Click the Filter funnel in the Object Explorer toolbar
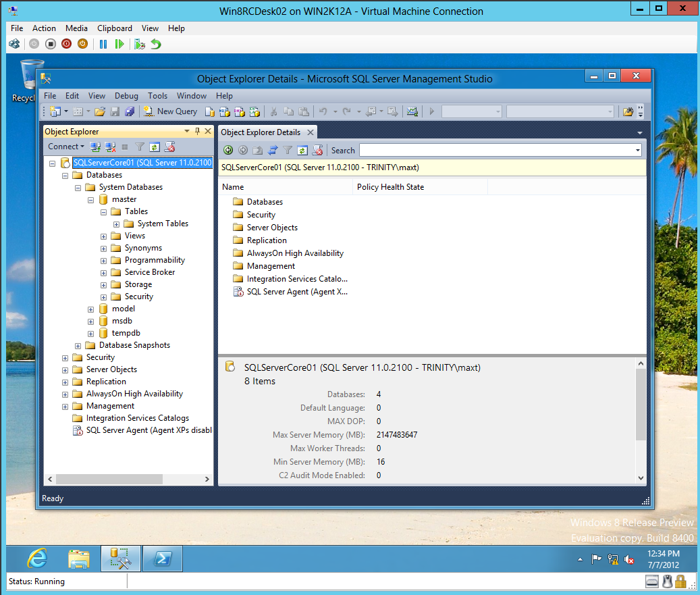Viewport: 700px width, 595px height. pyautogui.click(x=140, y=147)
